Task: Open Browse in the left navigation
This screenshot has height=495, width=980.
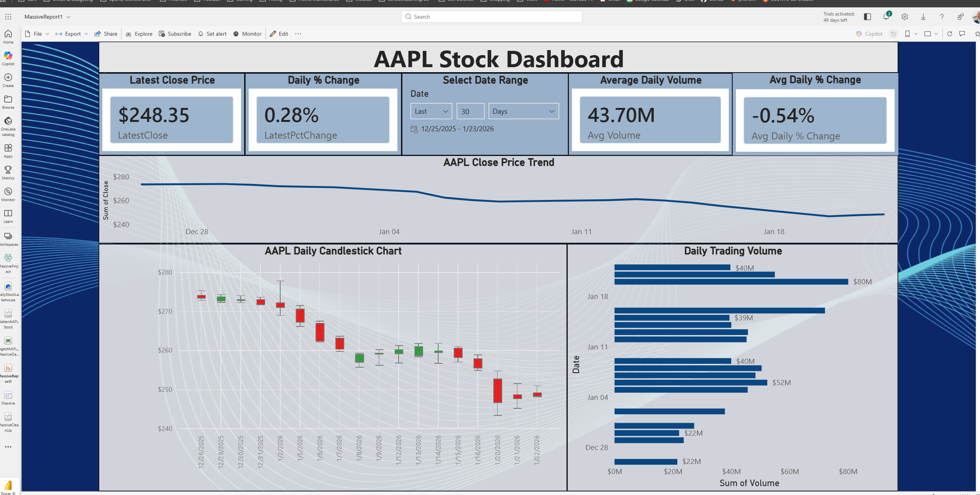Action: 8,102
